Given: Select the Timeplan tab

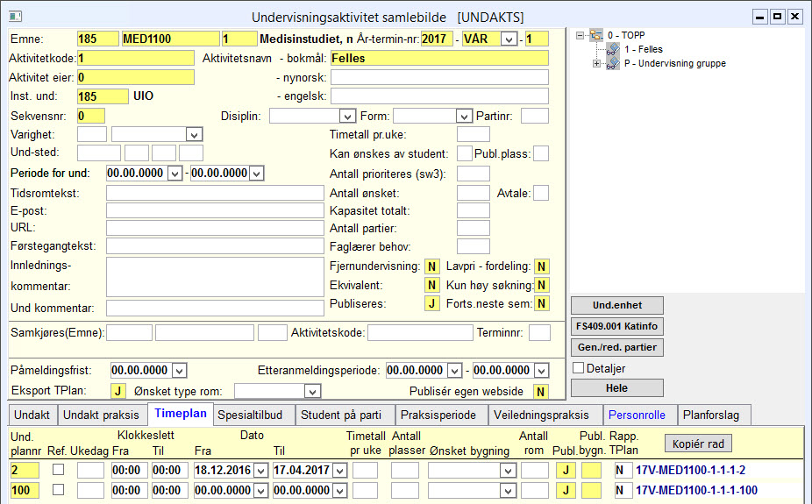Looking at the screenshot, I should click(x=181, y=414).
